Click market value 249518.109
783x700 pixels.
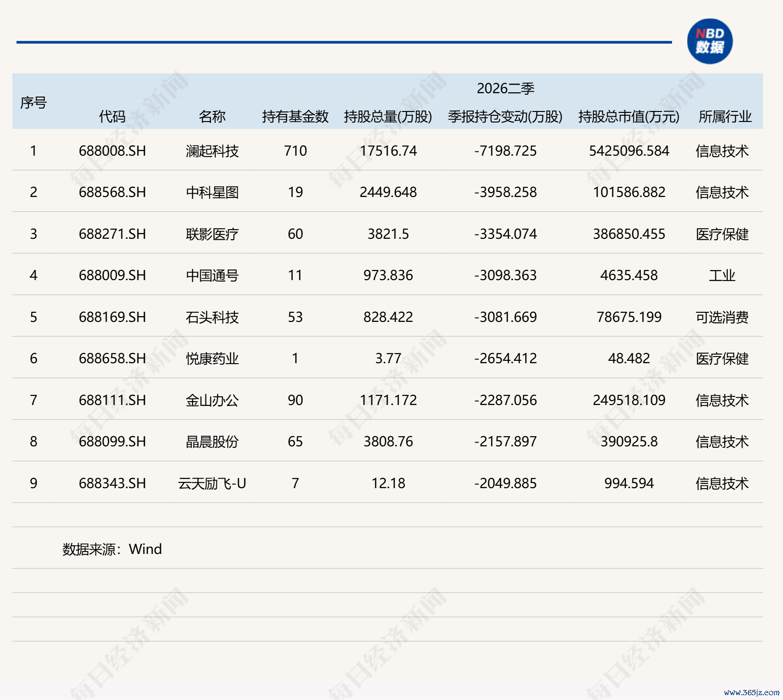click(629, 400)
